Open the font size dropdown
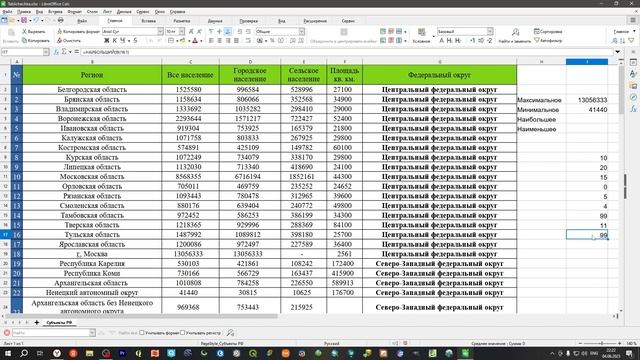Viewport: 640px width, 360px height. tap(182, 31)
